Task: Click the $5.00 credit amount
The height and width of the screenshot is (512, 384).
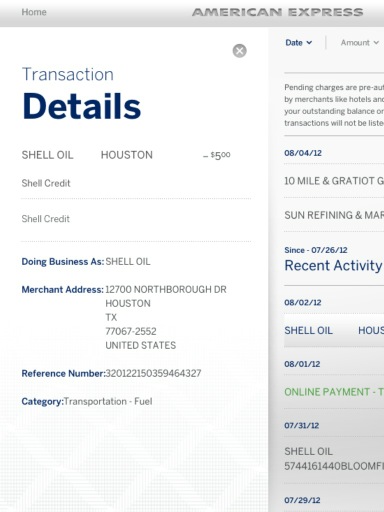Action: (217, 155)
